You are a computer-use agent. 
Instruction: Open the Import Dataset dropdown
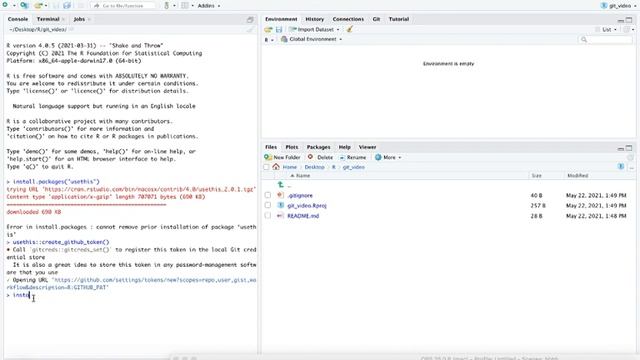click(314, 29)
